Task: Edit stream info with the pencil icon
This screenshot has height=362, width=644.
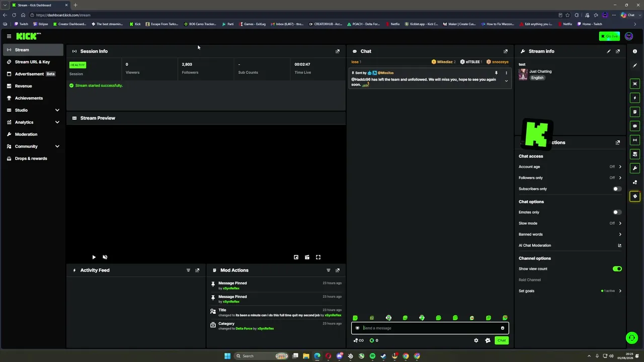Action: (609, 51)
